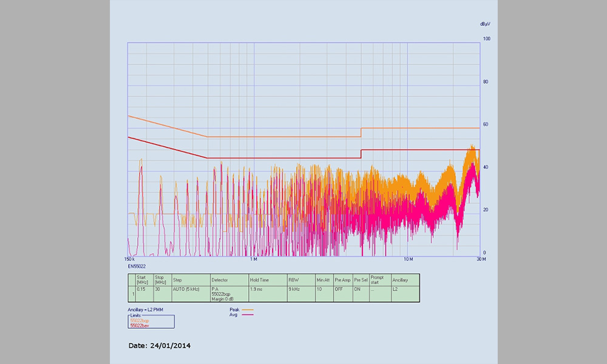Click the Stop frequency cell showing 30
The image size is (607, 364).
(157, 289)
